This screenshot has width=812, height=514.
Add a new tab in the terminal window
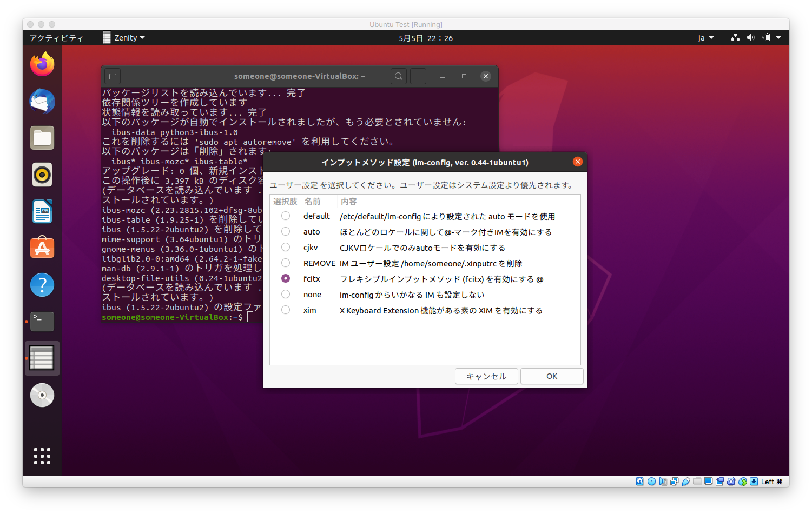[113, 76]
